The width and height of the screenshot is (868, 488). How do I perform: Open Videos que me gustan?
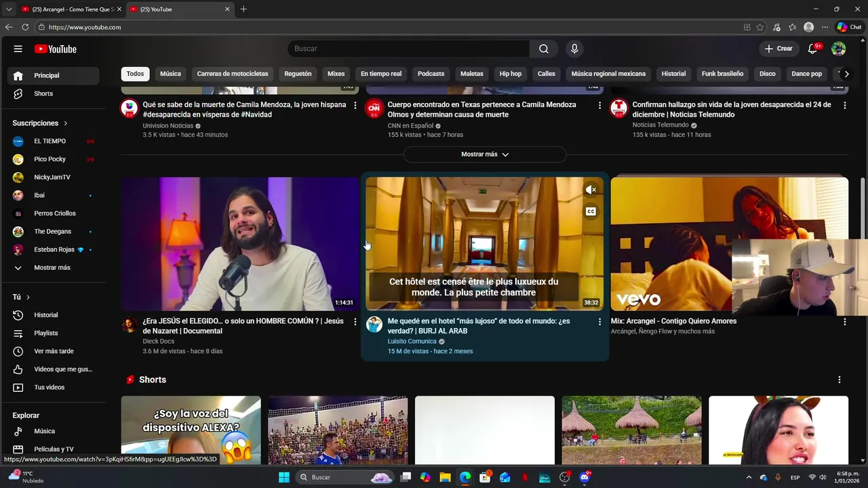pos(53,369)
